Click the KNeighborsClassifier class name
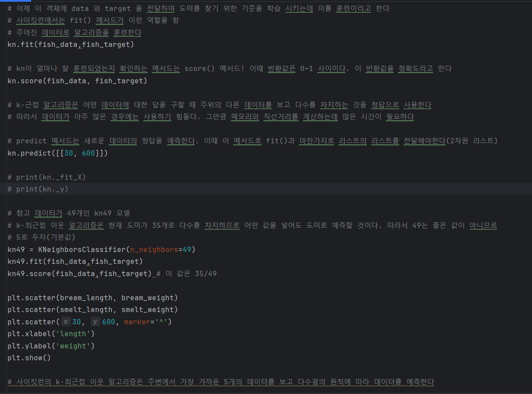The width and height of the screenshot is (532, 394). pos(82,249)
